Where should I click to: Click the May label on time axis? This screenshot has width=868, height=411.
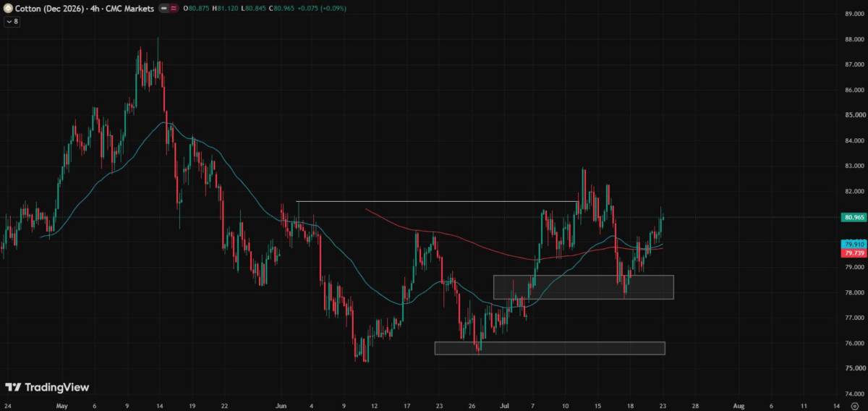[61, 406]
